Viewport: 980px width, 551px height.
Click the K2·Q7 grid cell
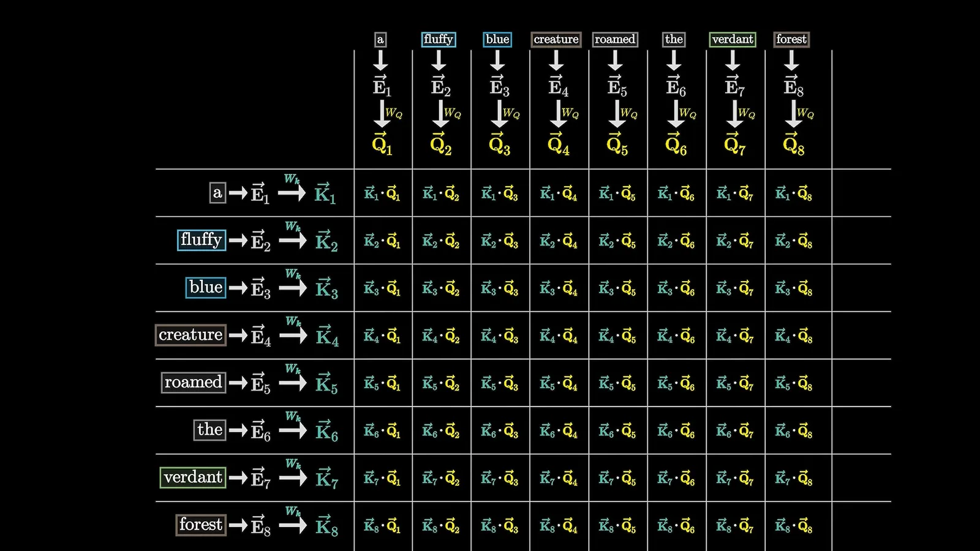click(734, 241)
